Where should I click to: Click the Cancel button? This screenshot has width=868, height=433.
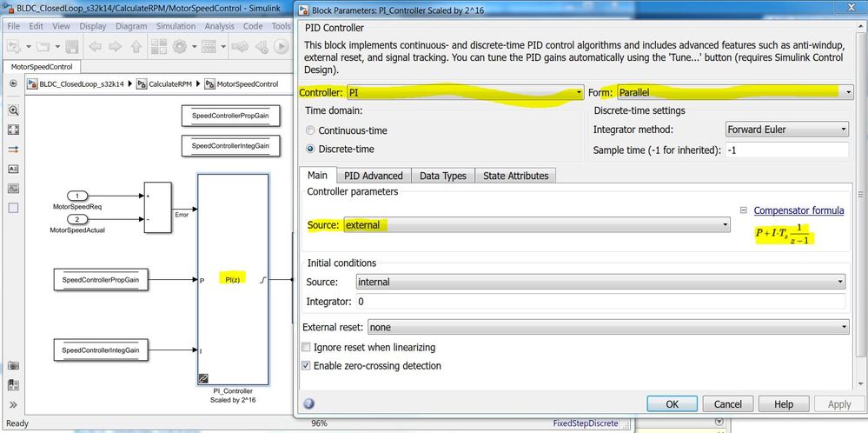pyautogui.click(x=727, y=403)
